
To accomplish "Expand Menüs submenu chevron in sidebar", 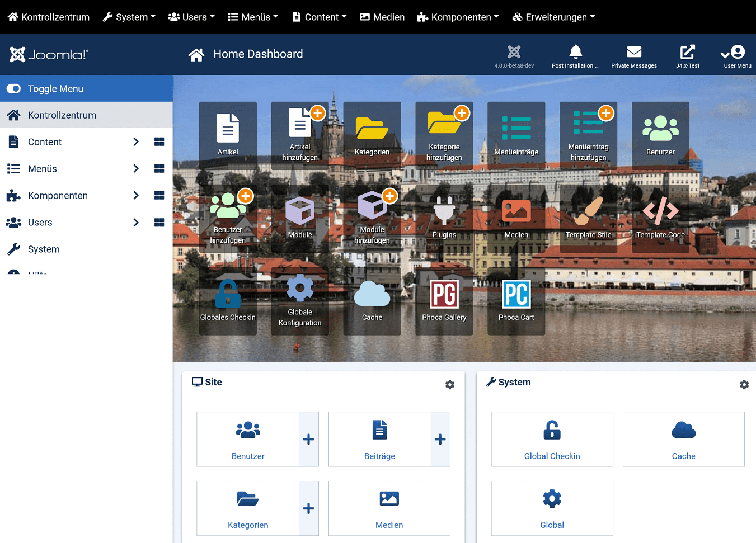I will (135, 169).
